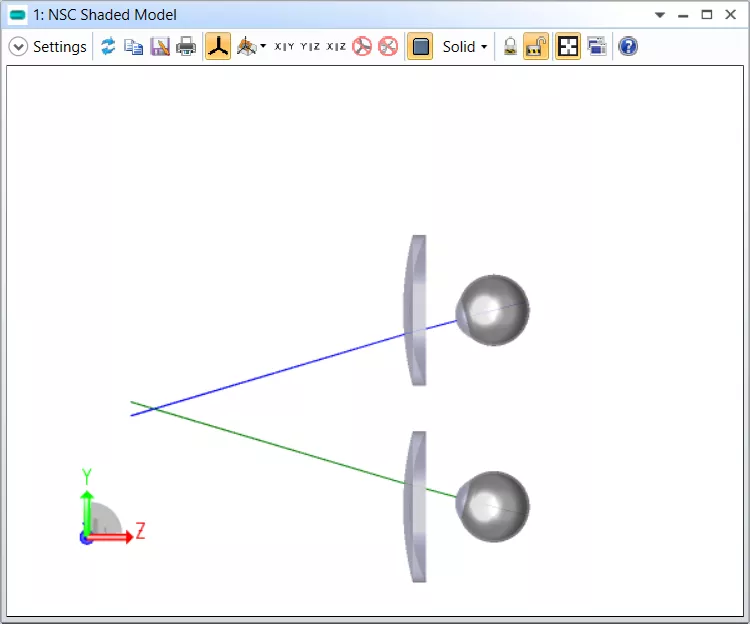Switch to the X-Z plane view
The image size is (750, 624).
coord(336,47)
